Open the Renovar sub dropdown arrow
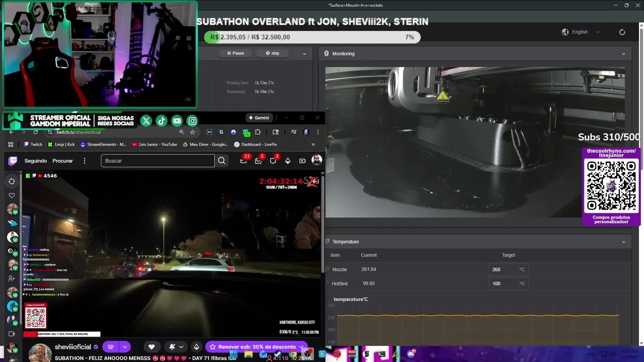644x362 pixels. tap(301, 347)
